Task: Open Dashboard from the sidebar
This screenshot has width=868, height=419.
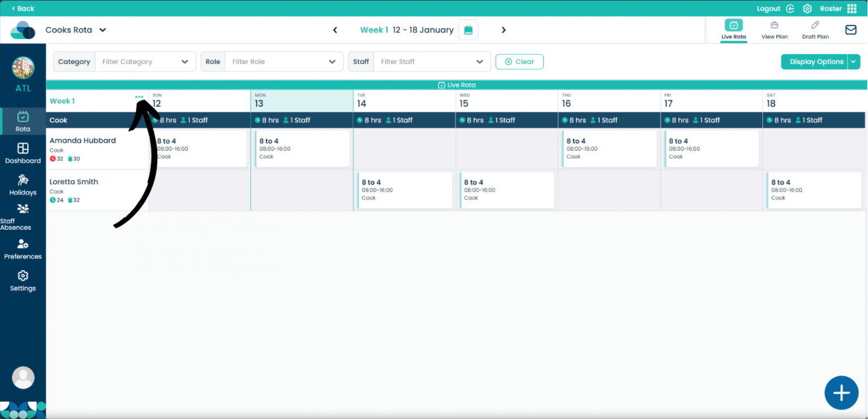Action: [23, 152]
